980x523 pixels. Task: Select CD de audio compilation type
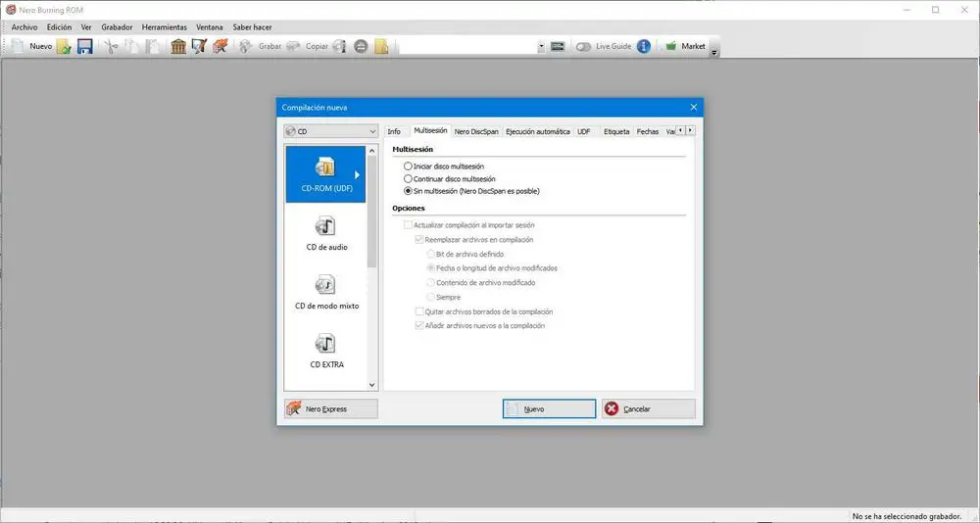[x=325, y=233]
